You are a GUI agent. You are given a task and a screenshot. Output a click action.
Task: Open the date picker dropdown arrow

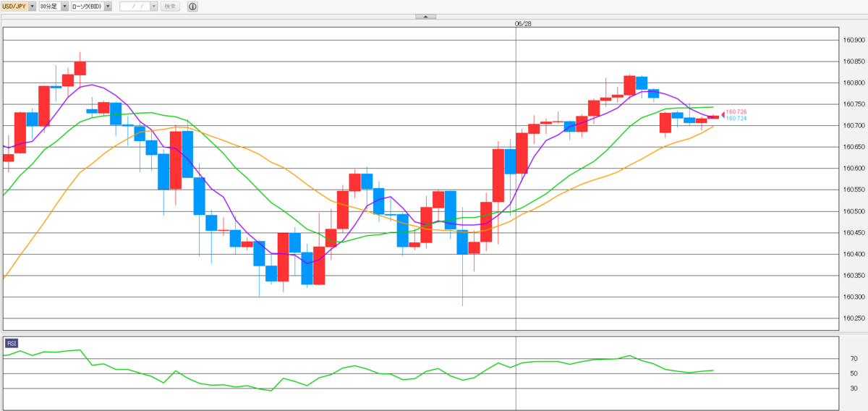153,6
